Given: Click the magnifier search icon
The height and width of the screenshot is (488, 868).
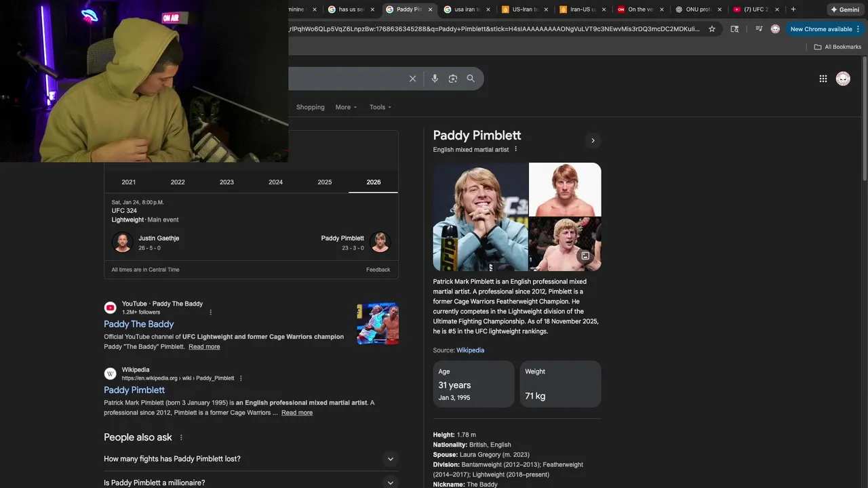Looking at the screenshot, I should [x=471, y=79].
